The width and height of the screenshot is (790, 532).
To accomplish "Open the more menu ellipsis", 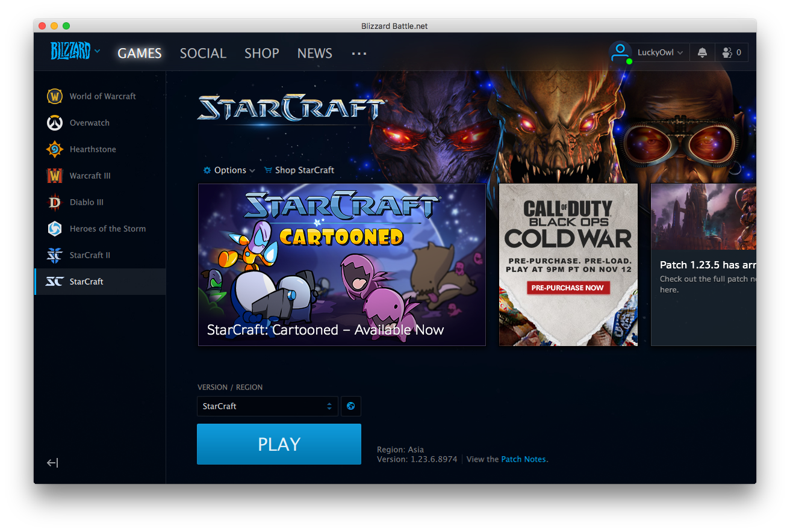I will pos(359,53).
